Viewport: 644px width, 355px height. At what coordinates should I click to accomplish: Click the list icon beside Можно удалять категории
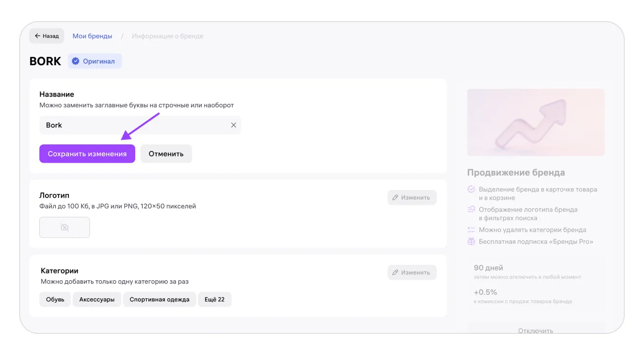(x=471, y=230)
